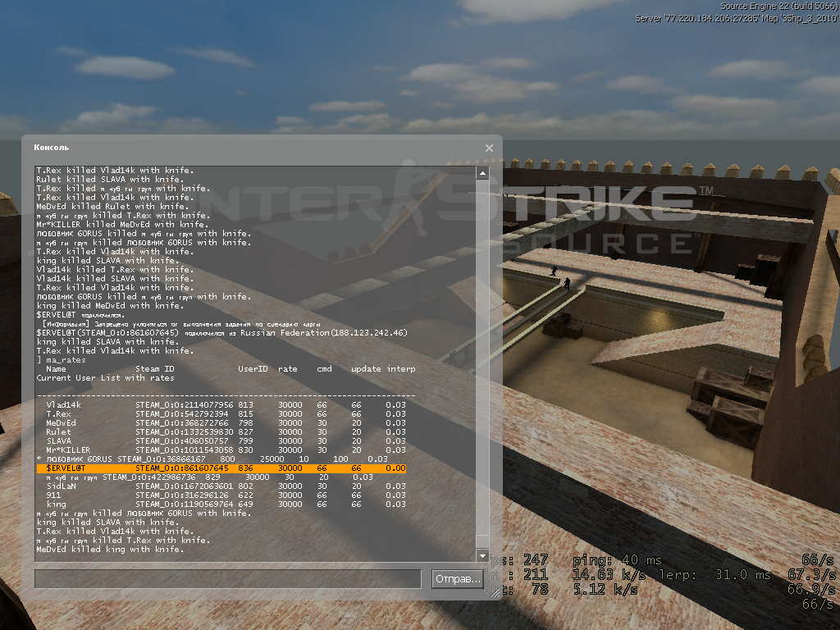Click the fps 247 readout
The width and height of the screenshot is (840, 630).
tap(515, 560)
